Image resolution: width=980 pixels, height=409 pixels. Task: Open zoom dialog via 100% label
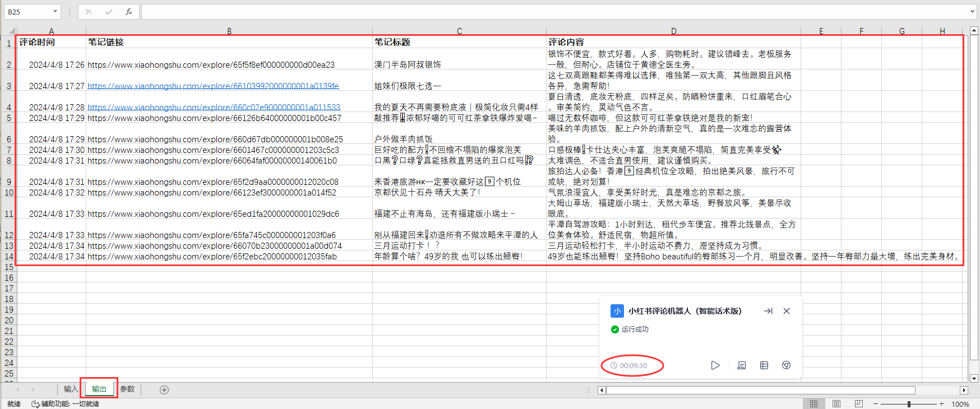960,404
